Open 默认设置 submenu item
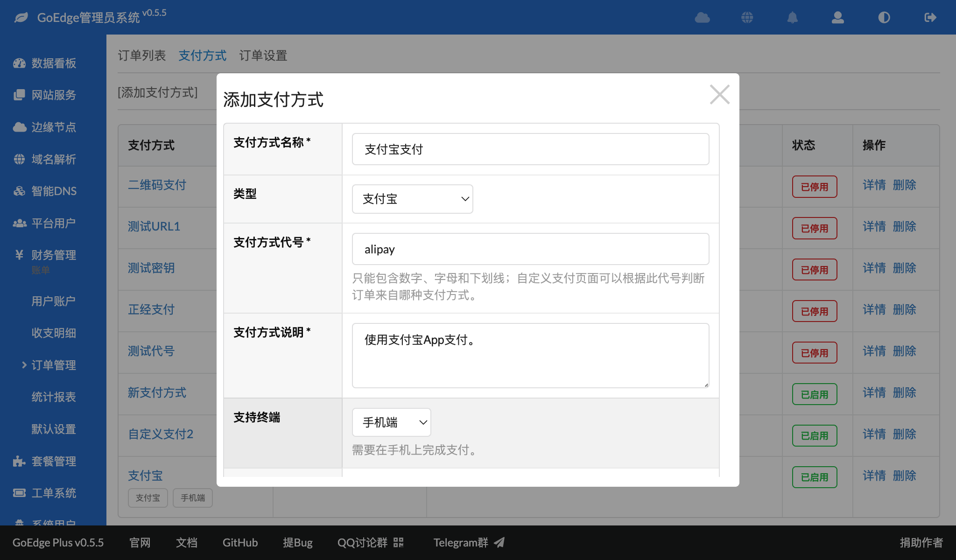The image size is (956, 560). pos(54,429)
